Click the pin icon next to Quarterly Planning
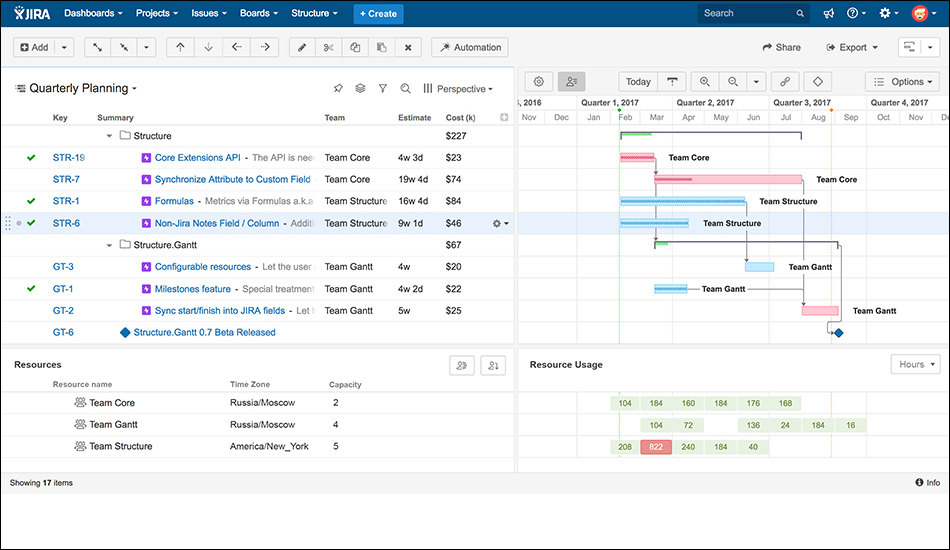The image size is (950, 550). pyautogui.click(x=338, y=88)
